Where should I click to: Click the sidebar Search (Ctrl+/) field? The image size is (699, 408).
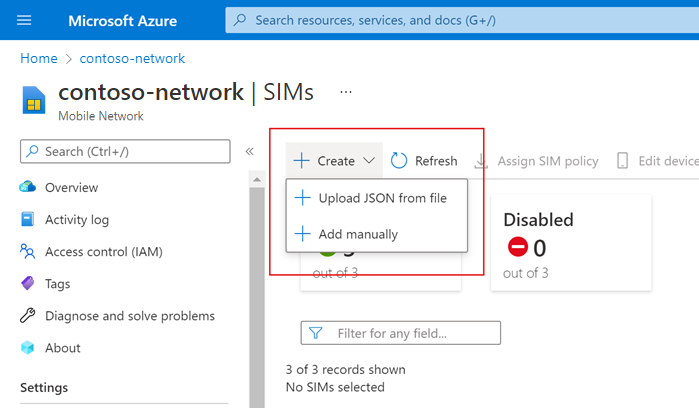124,151
